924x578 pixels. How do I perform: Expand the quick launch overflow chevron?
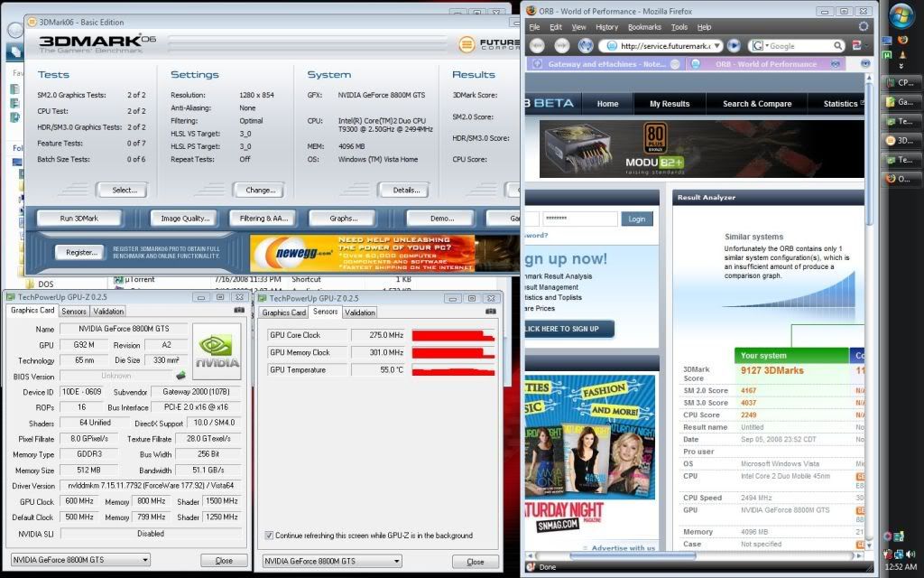coord(901,67)
